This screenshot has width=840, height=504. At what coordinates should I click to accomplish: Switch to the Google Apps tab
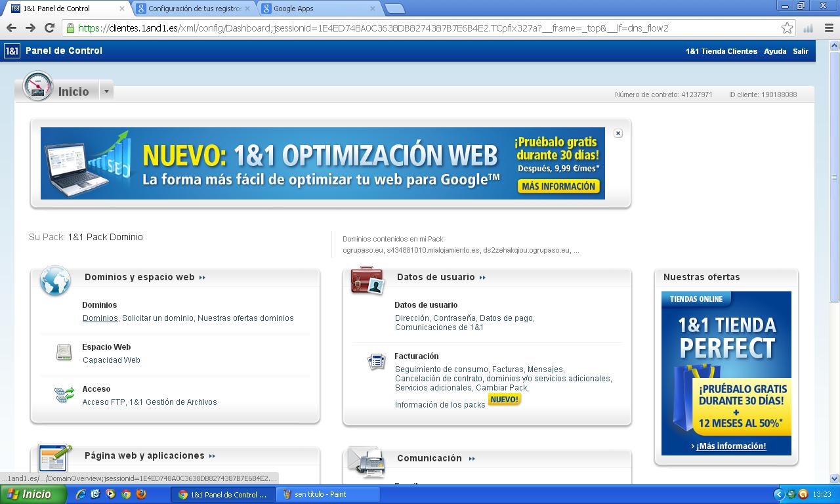click(319, 9)
